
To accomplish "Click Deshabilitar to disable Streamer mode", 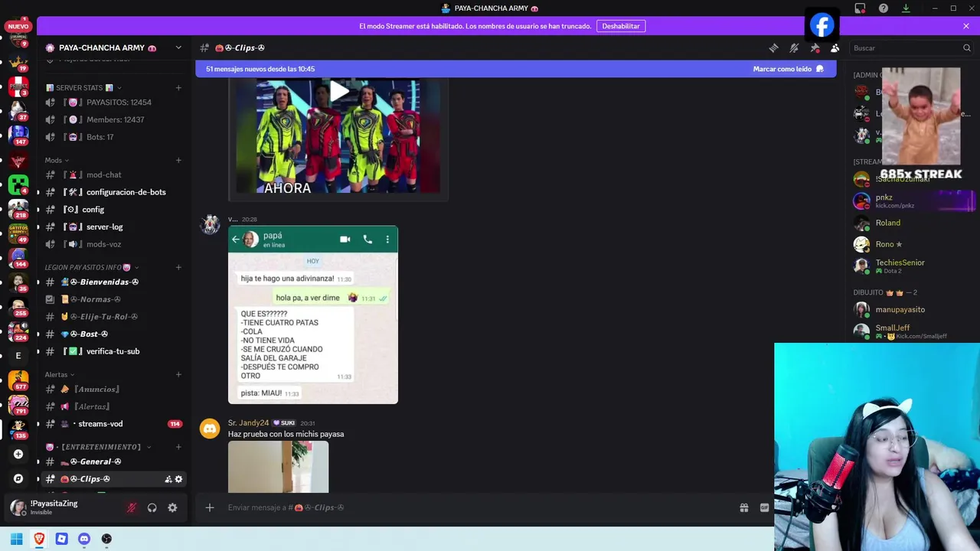I will (x=621, y=26).
